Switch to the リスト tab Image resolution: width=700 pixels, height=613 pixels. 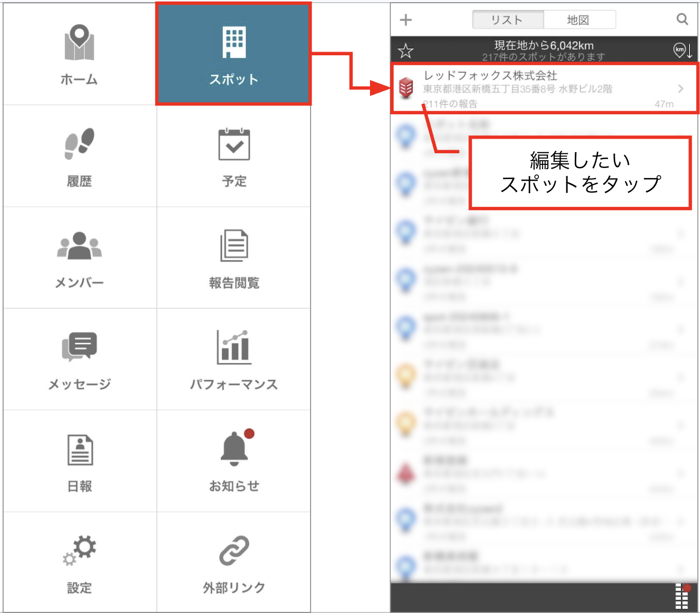pos(507,20)
